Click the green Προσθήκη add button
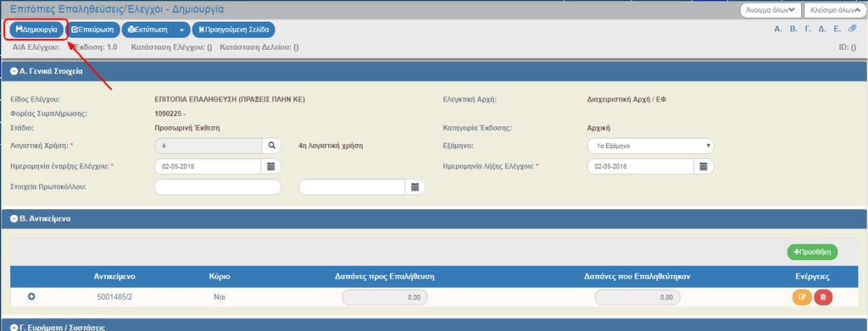The height and width of the screenshot is (331, 868). pos(813,252)
